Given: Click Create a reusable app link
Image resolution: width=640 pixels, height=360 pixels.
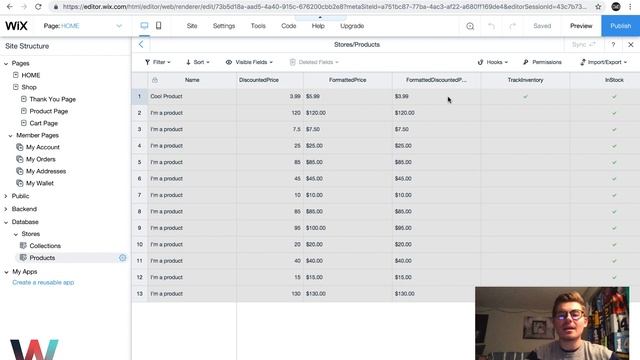Looking at the screenshot, I should (x=43, y=282).
